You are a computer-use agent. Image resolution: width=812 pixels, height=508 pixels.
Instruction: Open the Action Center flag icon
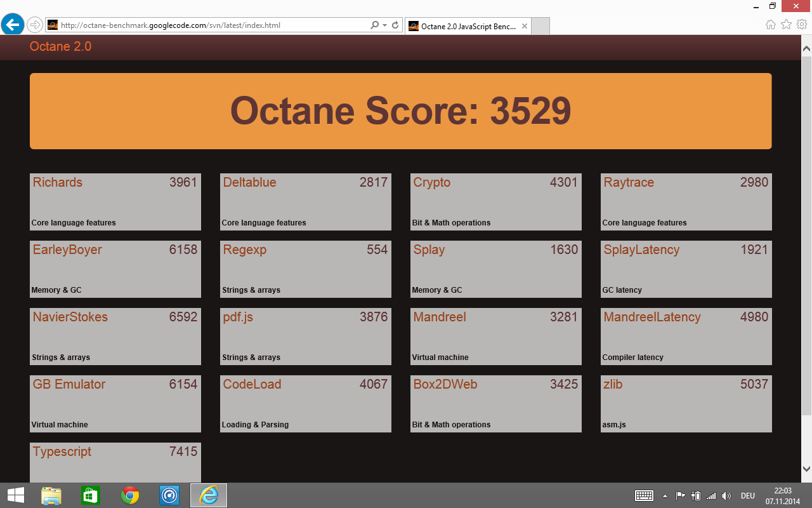680,496
